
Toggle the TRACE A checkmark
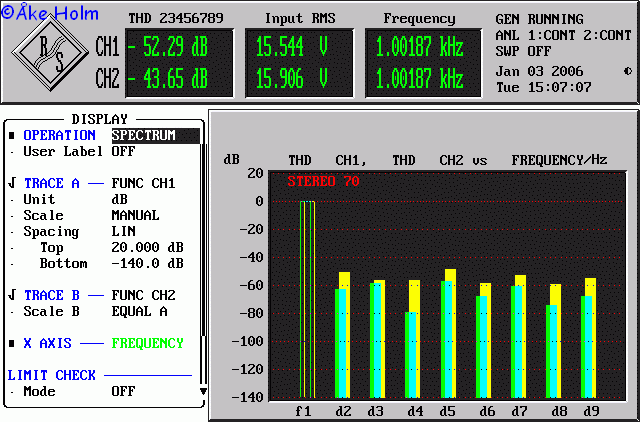coord(11,183)
